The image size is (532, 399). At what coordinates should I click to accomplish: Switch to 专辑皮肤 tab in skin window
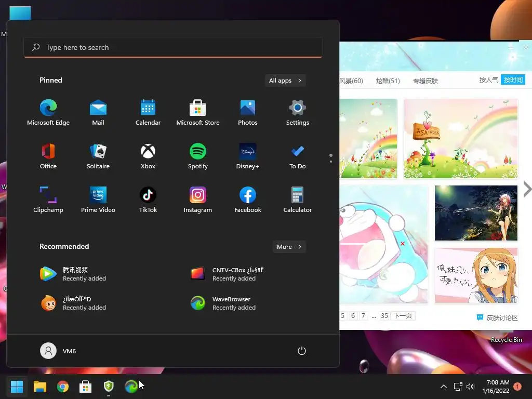(x=425, y=81)
